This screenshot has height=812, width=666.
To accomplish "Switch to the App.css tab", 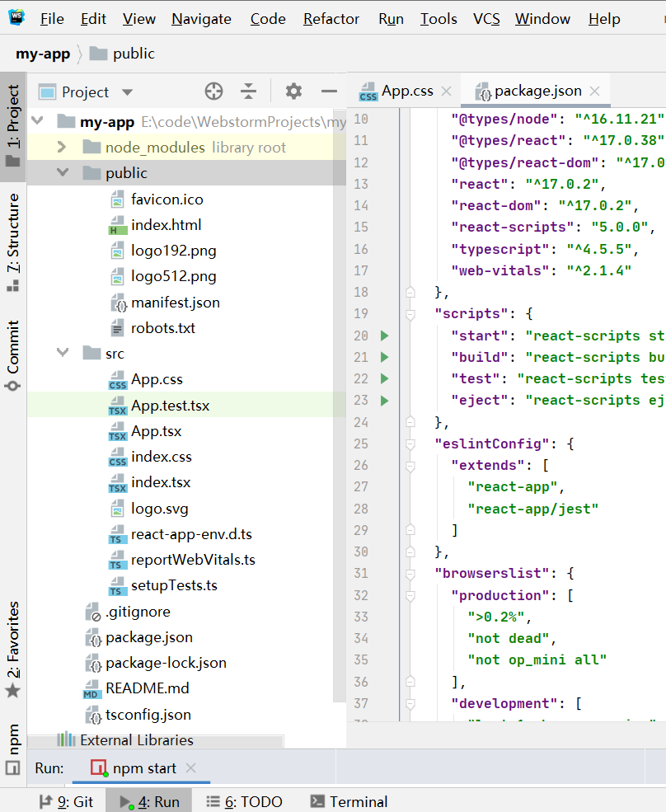I will [x=407, y=91].
